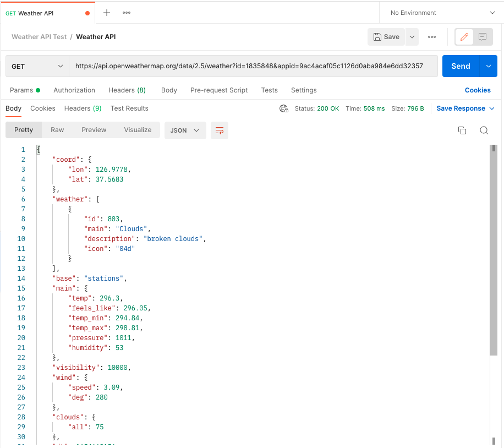Open the blue Cookies link

[x=478, y=90]
